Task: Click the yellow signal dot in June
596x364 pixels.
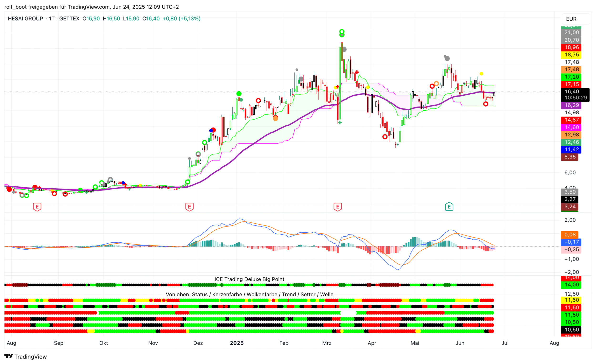Action: click(x=481, y=74)
